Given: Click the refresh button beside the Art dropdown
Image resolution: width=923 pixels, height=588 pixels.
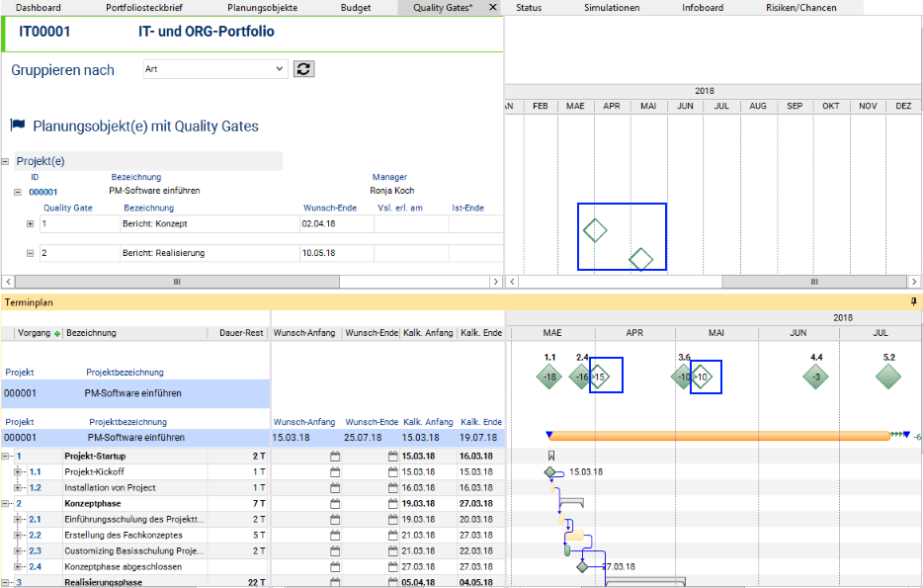Looking at the screenshot, I should 304,68.
